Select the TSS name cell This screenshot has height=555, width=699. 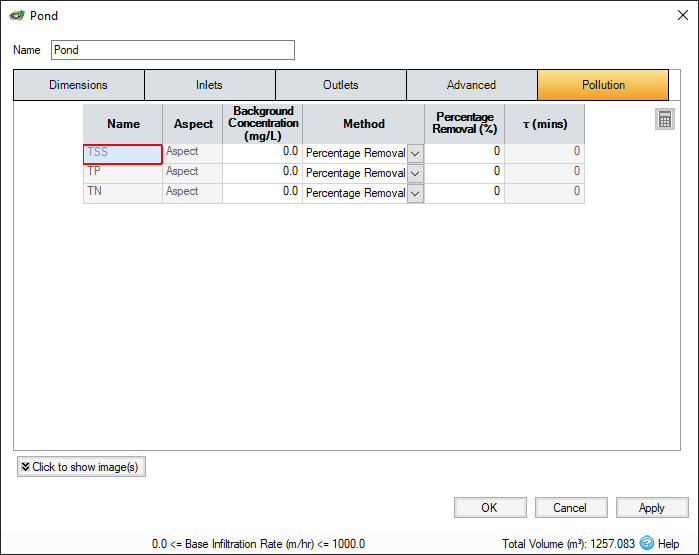pos(123,154)
